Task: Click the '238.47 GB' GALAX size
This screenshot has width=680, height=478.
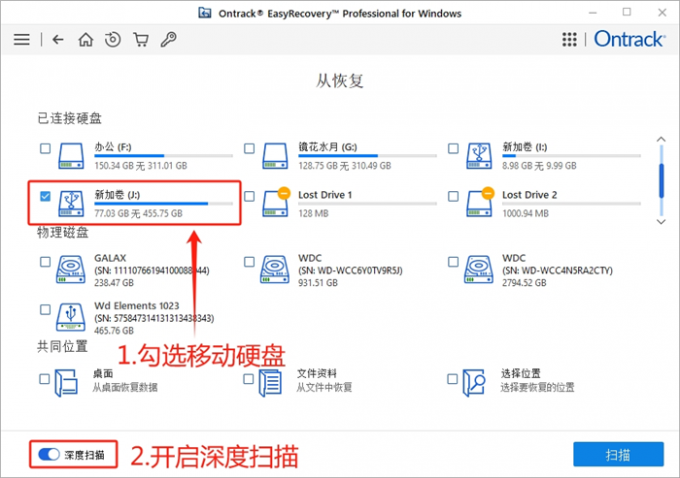Action: coord(114,283)
